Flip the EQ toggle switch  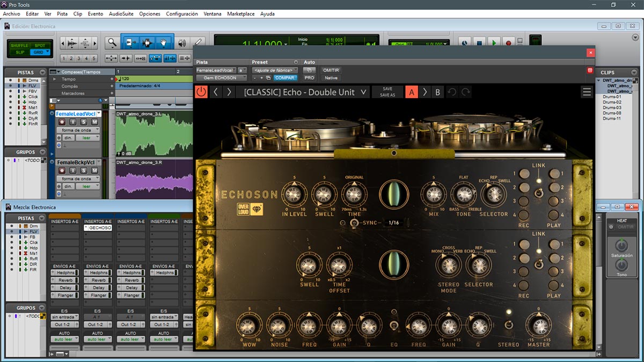(394, 326)
